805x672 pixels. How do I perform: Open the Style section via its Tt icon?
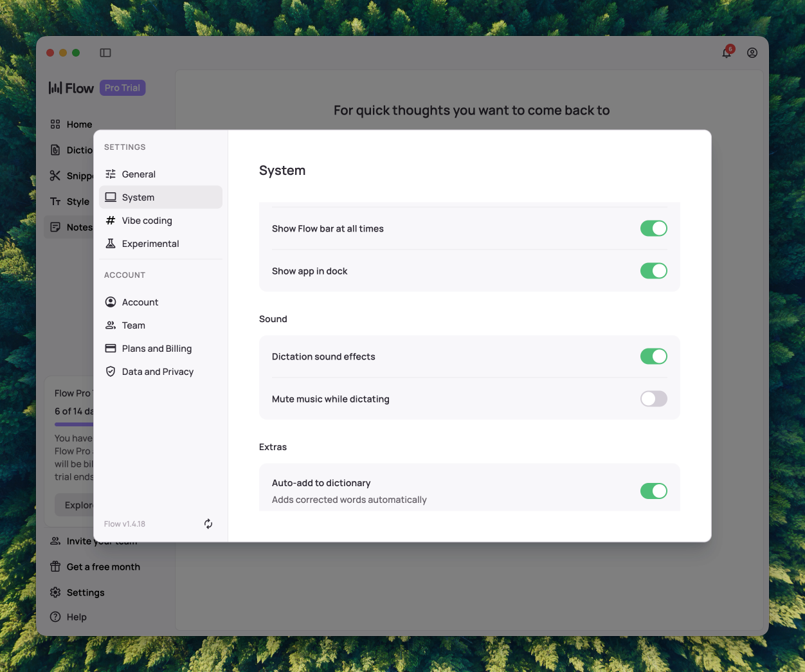click(x=56, y=201)
